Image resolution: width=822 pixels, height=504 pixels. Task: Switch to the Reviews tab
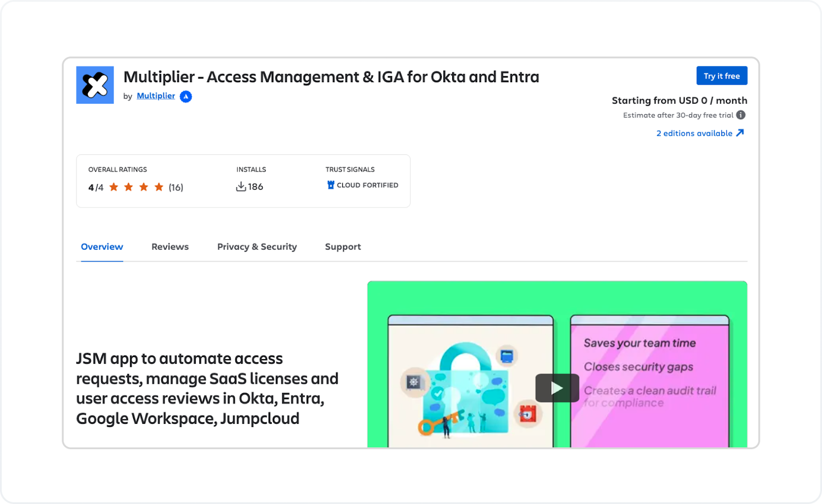170,247
